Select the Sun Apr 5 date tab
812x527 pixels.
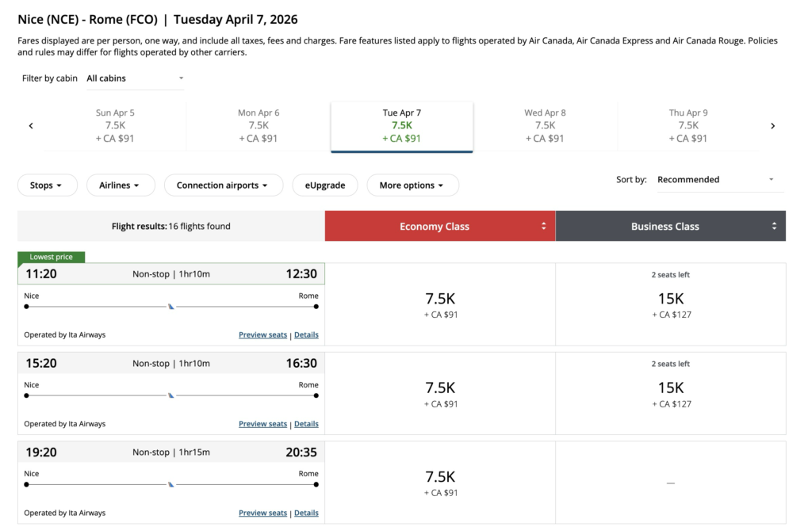pyautogui.click(x=115, y=125)
